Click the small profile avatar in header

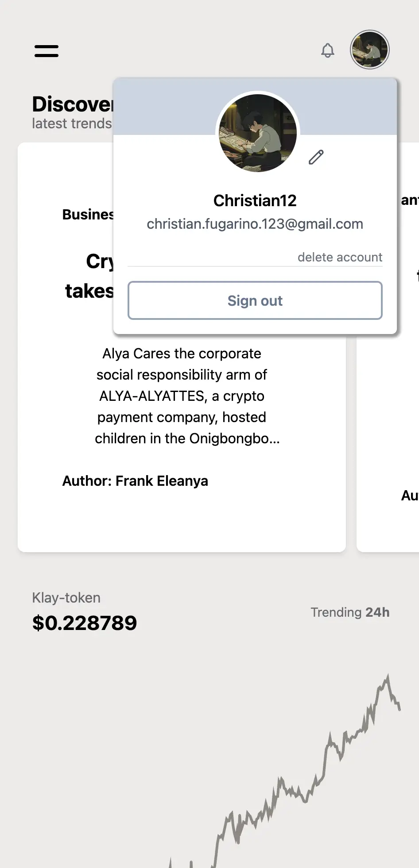(x=369, y=50)
